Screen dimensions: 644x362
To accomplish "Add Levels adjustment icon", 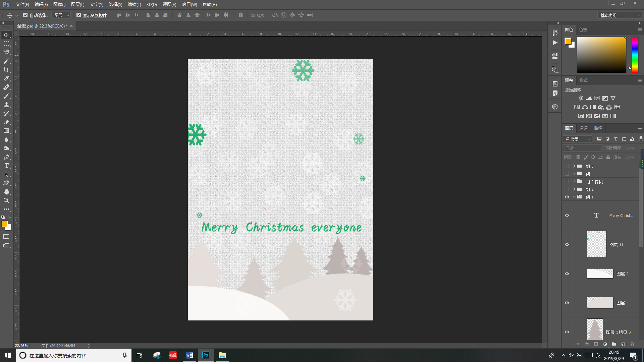I will [589, 98].
